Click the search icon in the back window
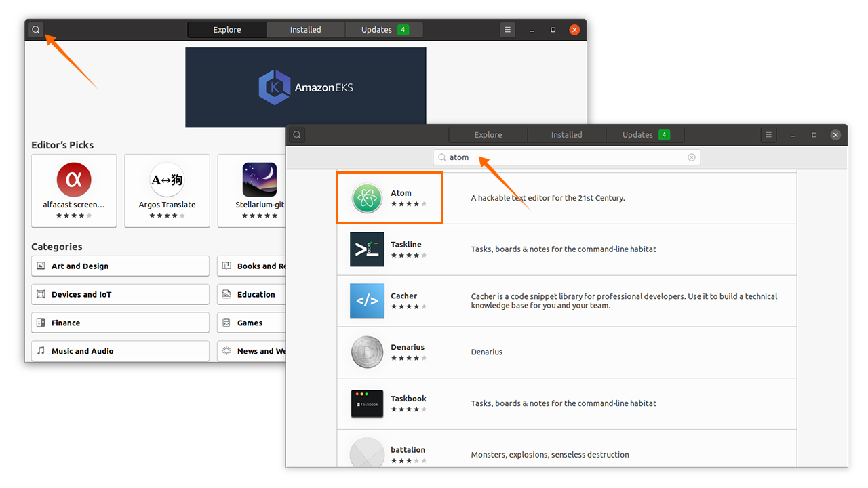868x488 pixels. coord(36,30)
